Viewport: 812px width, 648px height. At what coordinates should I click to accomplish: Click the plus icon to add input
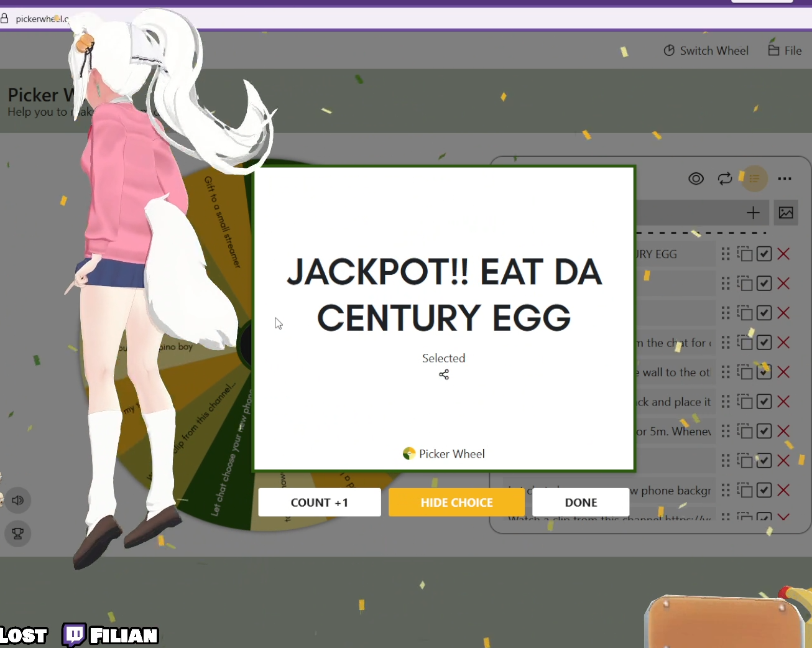(753, 213)
